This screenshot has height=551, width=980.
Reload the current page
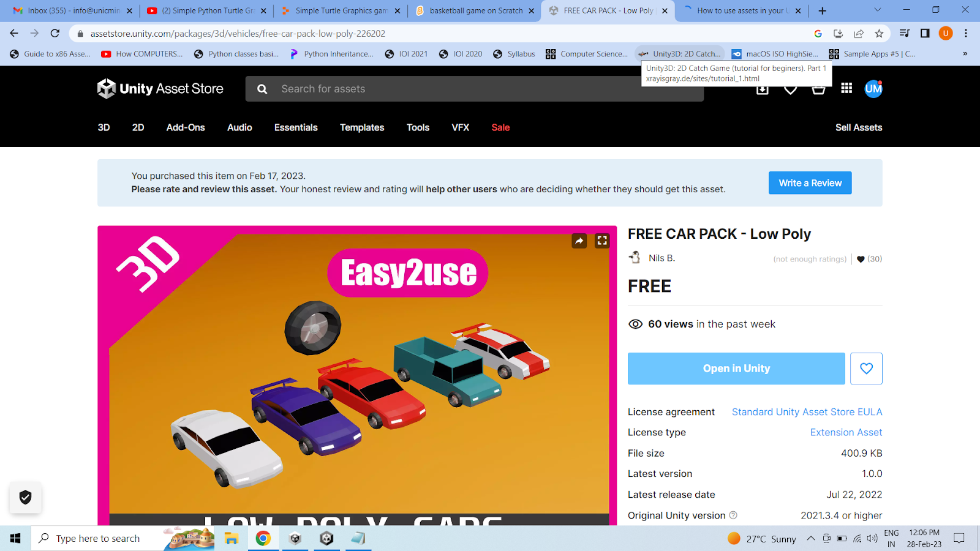click(x=55, y=33)
